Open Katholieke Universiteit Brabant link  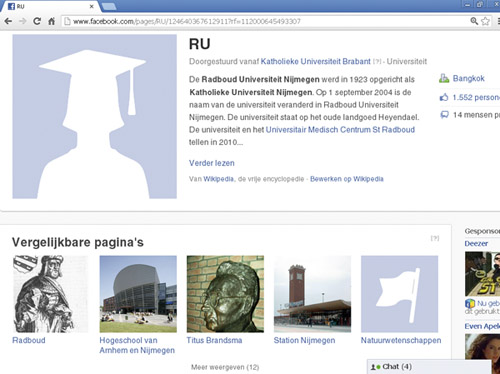315,61
